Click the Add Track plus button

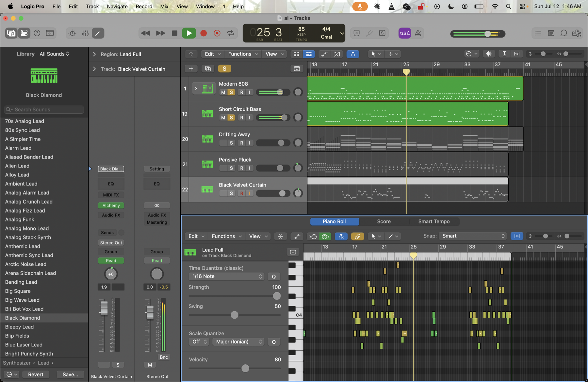pyautogui.click(x=191, y=68)
